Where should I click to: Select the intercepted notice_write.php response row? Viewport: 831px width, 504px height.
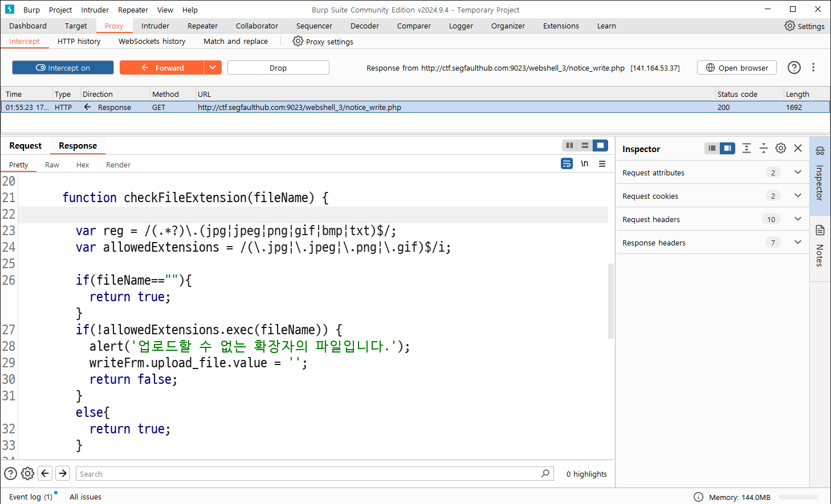tap(415, 107)
